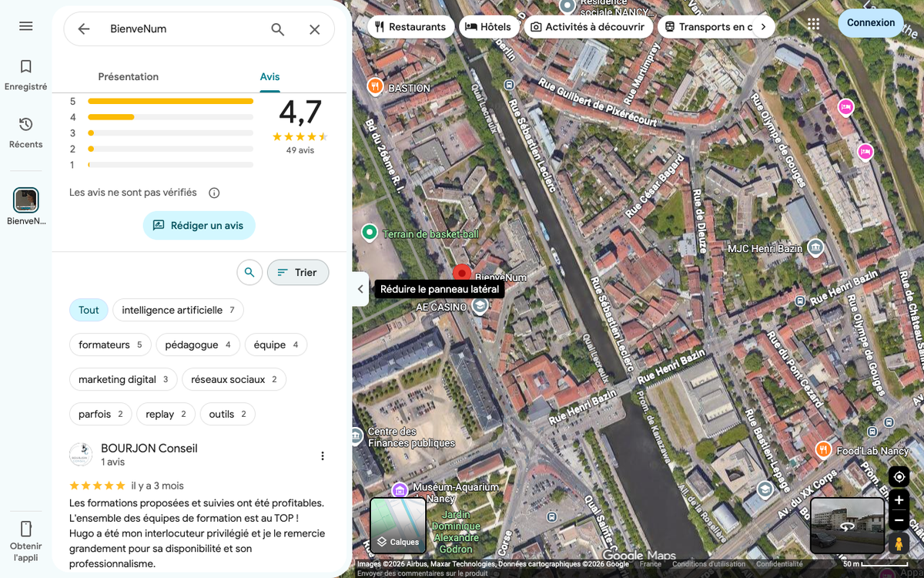The width and height of the screenshot is (924, 578).
Task: Open the Trier sort dropdown
Action: [298, 272]
